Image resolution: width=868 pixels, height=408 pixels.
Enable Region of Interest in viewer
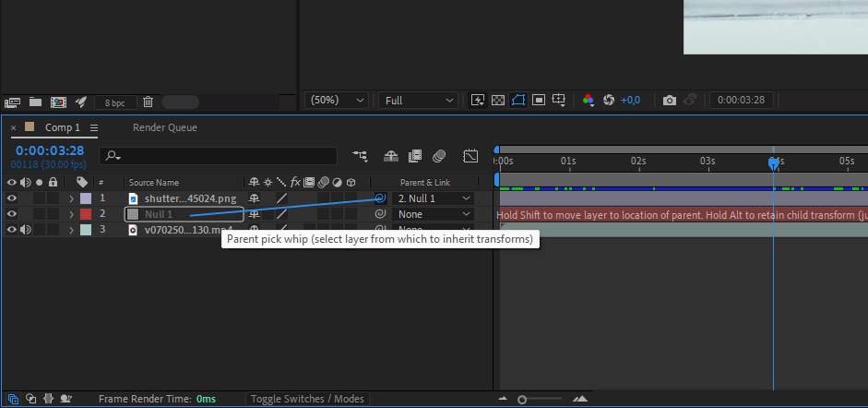tap(538, 101)
